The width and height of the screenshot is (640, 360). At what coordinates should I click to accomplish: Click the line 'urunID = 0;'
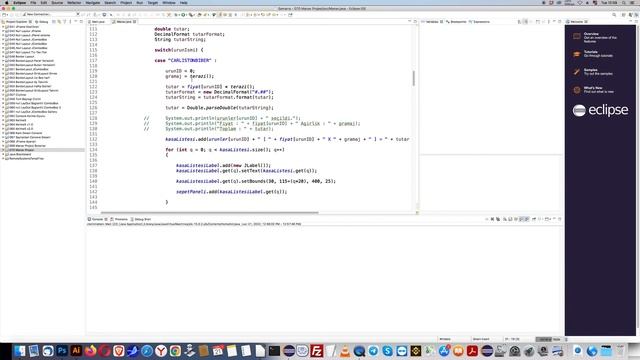[180, 71]
